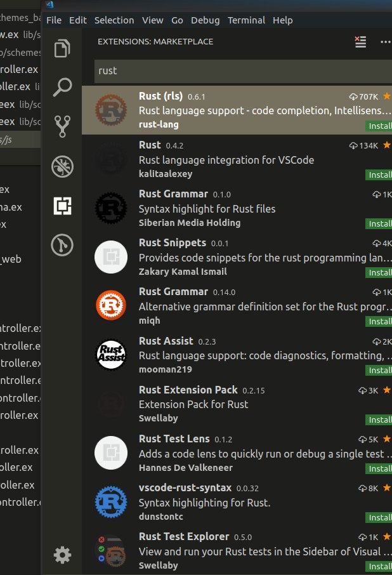Image resolution: width=392 pixels, height=575 pixels.
Task: Click publisher name kalitaalexey
Action: click(166, 174)
